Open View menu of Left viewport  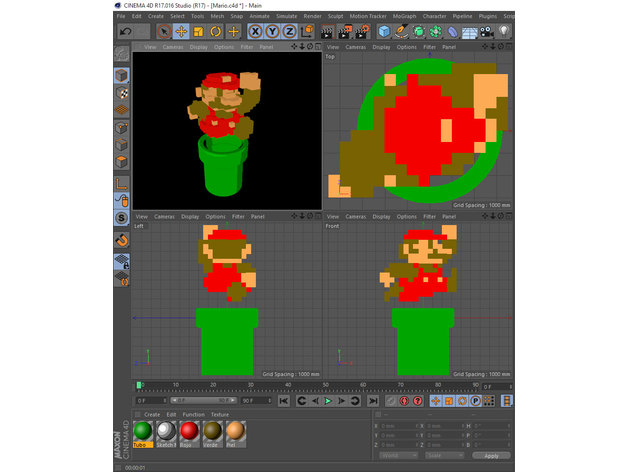point(142,216)
